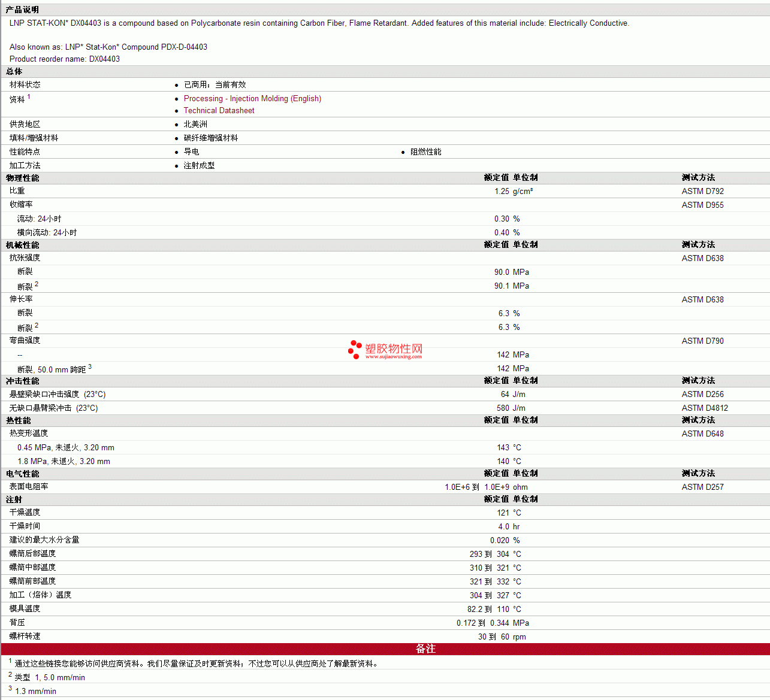Click the 物理性能 section header
This screenshot has width=770, height=700.
[x=23, y=178]
